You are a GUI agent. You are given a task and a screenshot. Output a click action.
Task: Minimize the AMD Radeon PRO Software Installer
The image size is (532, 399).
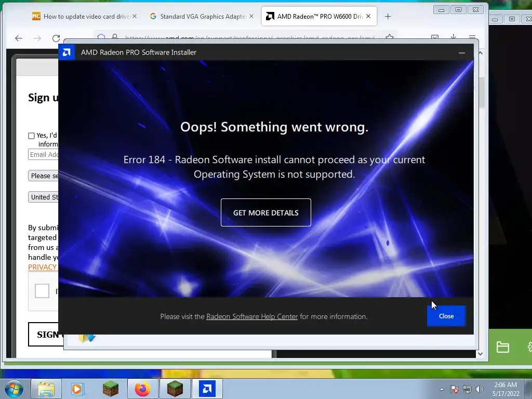461,52
